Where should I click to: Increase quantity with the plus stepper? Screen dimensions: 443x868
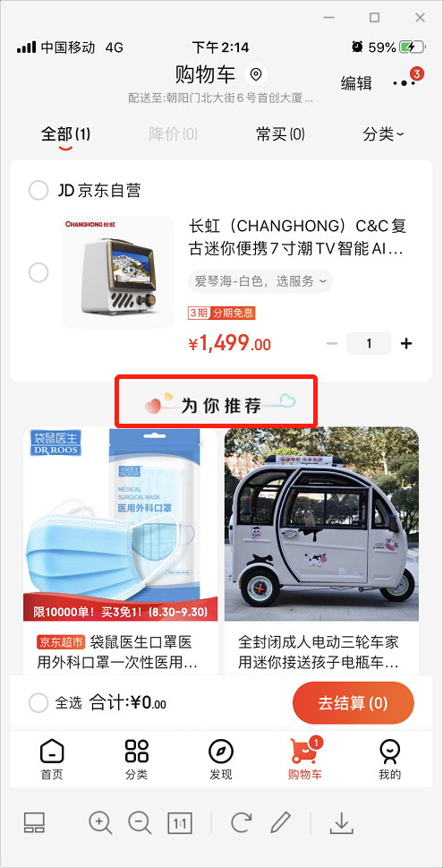click(406, 344)
